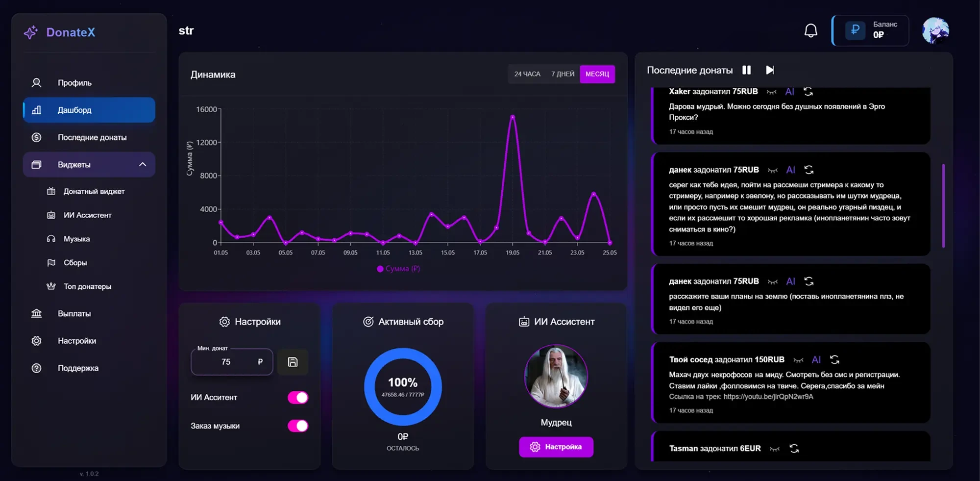Open Настройки in the sidebar
Image resolution: width=980 pixels, height=481 pixels.
coord(89,341)
